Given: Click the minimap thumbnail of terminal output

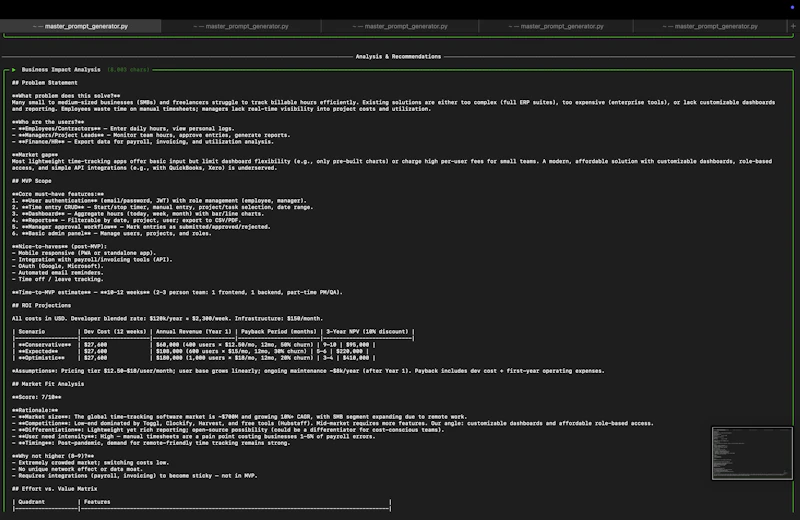Looking at the screenshot, I should pyautogui.click(x=752, y=453).
